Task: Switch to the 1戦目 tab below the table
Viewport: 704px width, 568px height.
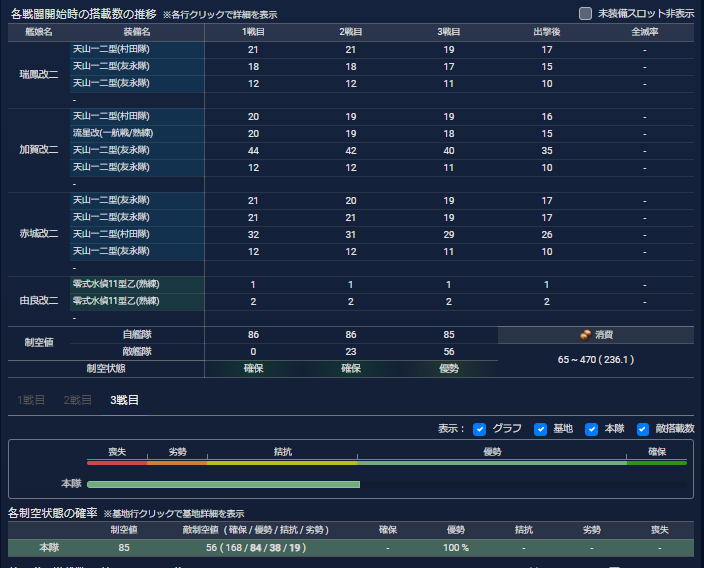Action: [x=31, y=400]
